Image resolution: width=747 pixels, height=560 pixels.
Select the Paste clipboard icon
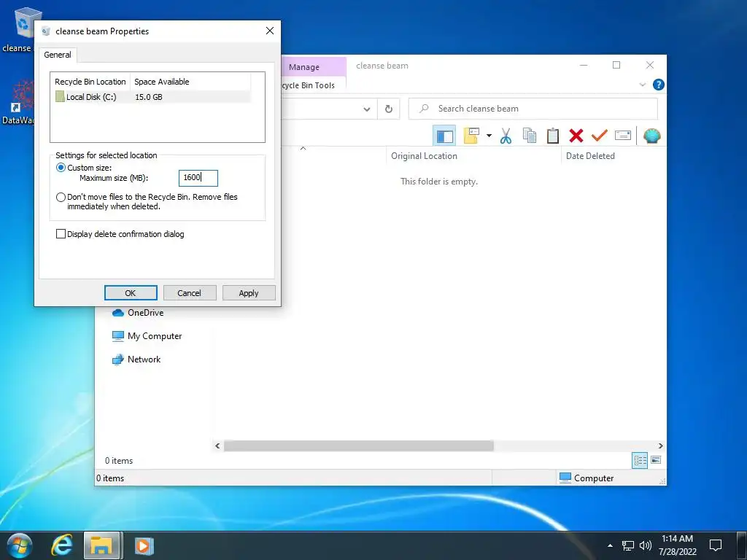[x=553, y=136]
